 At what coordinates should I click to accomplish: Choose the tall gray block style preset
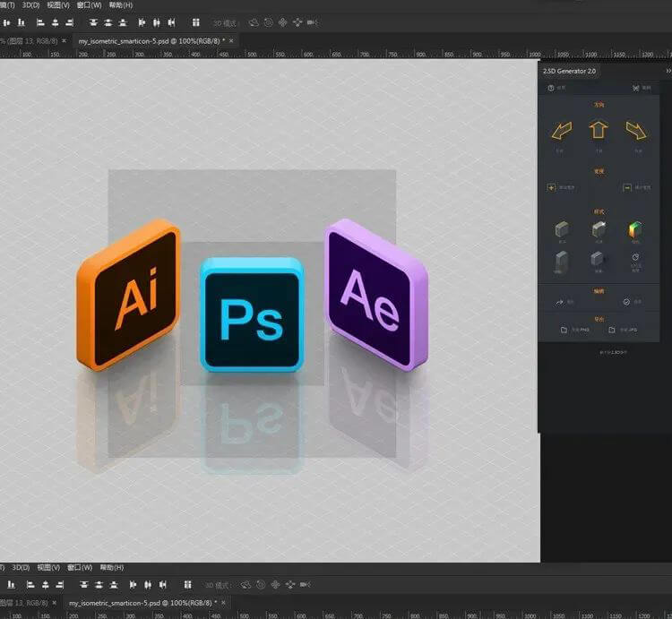[x=562, y=261]
